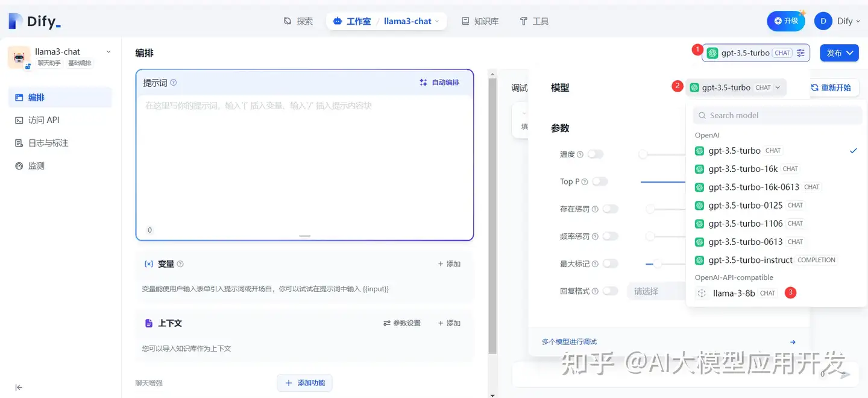Open the 知识库 knowledge tab
This screenshot has width=868, height=398.
point(480,21)
